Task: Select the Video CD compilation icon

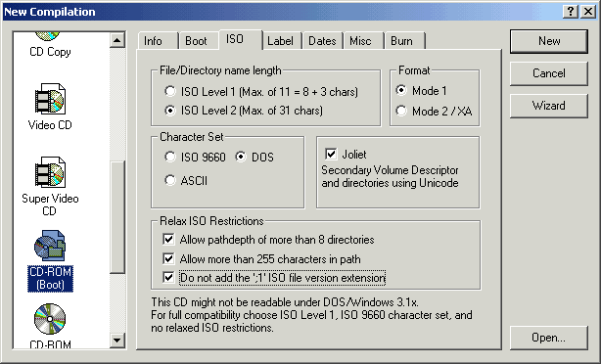Action: [50, 99]
